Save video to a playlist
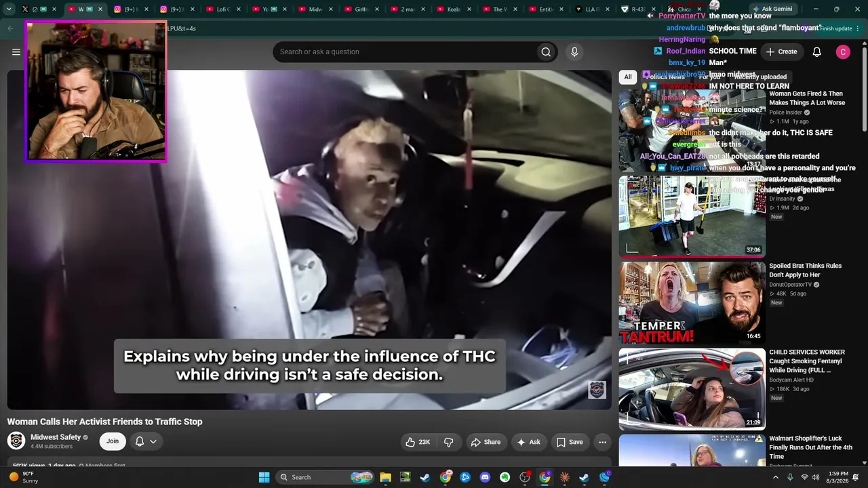Viewport: 868px width, 488px height. click(x=570, y=442)
